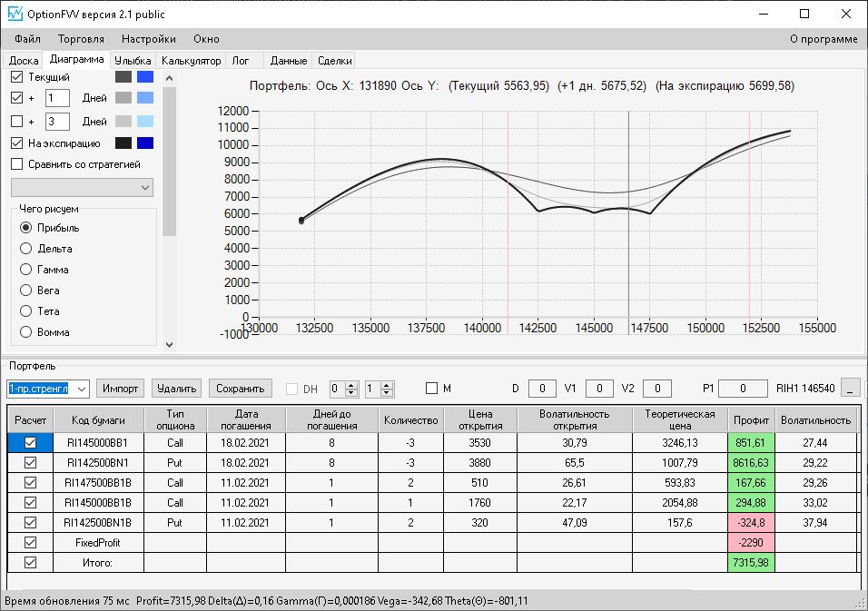The height and width of the screenshot is (611, 868).
Task: Switch to the Данные tab
Action: coord(289,60)
